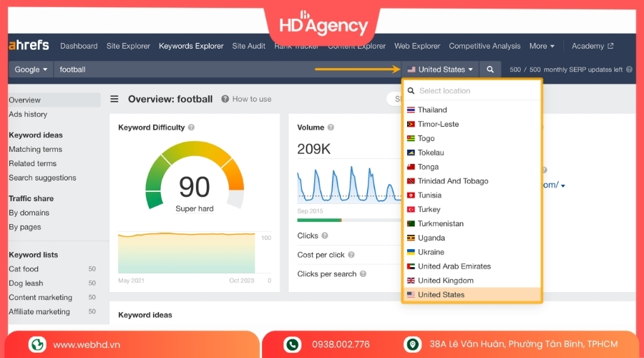Open Dog leash keyword list
The width and height of the screenshot is (644, 358).
click(x=26, y=284)
